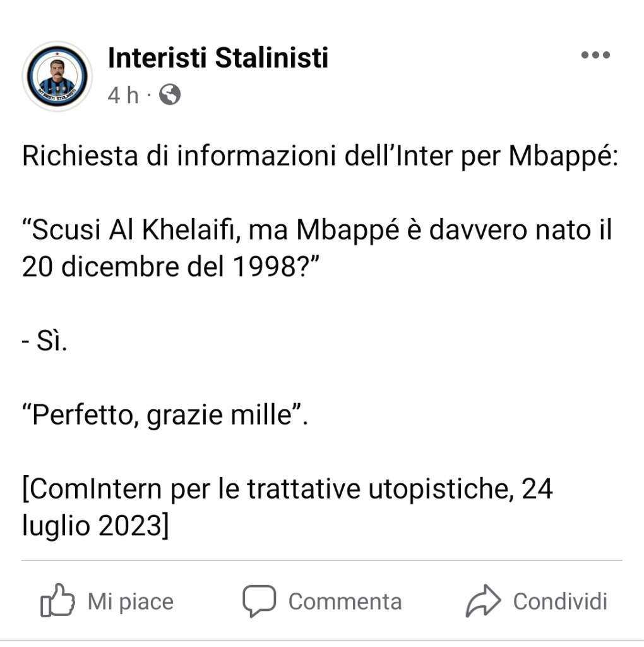Click the 'Perfetto, grazie mille' text
The height and width of the screenshot is (647, 644).
coord(165,415)
